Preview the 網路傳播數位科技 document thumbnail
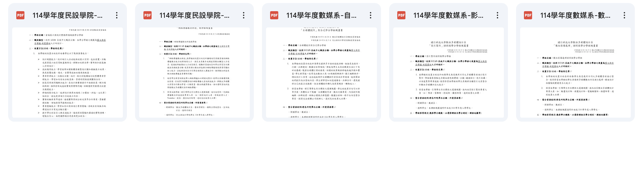The image size is (644, 190). 194,72
